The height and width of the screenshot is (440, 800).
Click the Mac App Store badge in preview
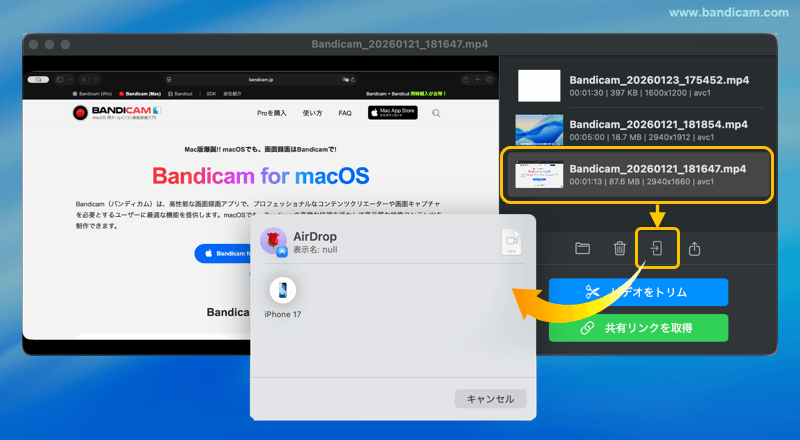click(x=393, y=113)
